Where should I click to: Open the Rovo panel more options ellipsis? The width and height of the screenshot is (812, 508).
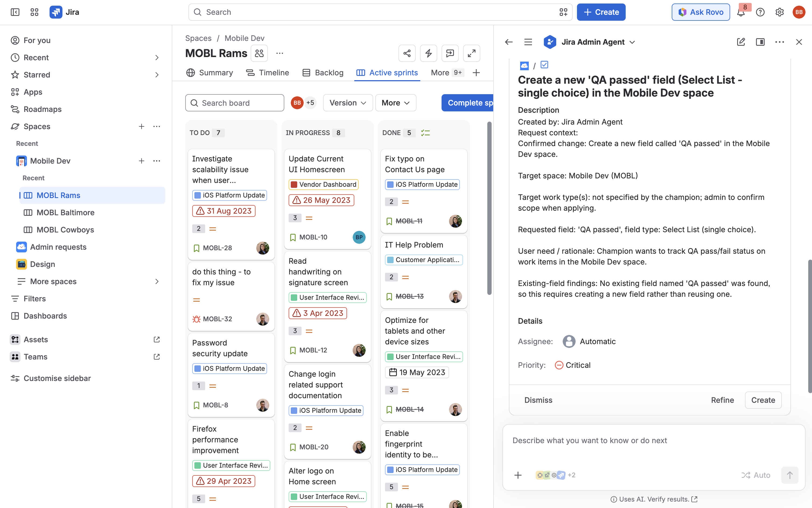point(779,42)
